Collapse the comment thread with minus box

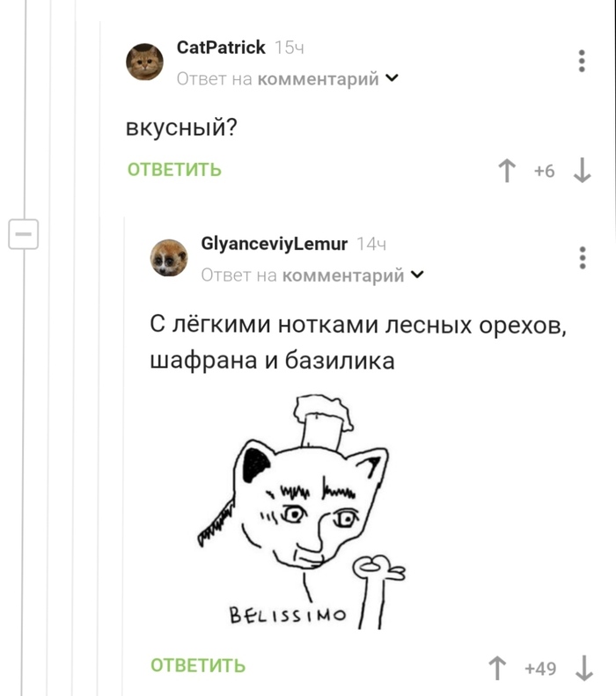[24, 234]
